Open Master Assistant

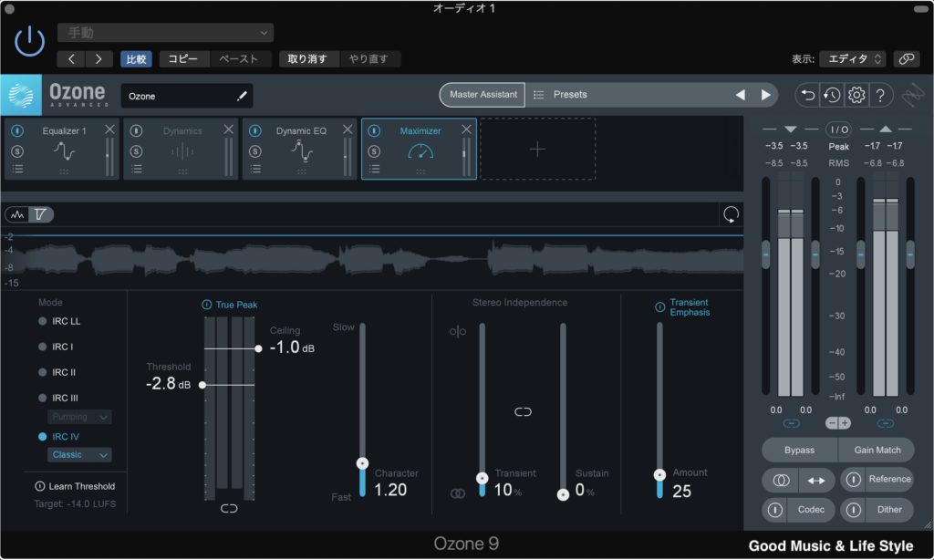pos(483,95)
